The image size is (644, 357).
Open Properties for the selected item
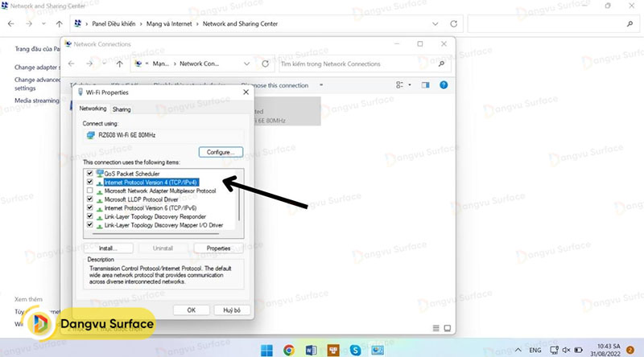pos(218,248)
